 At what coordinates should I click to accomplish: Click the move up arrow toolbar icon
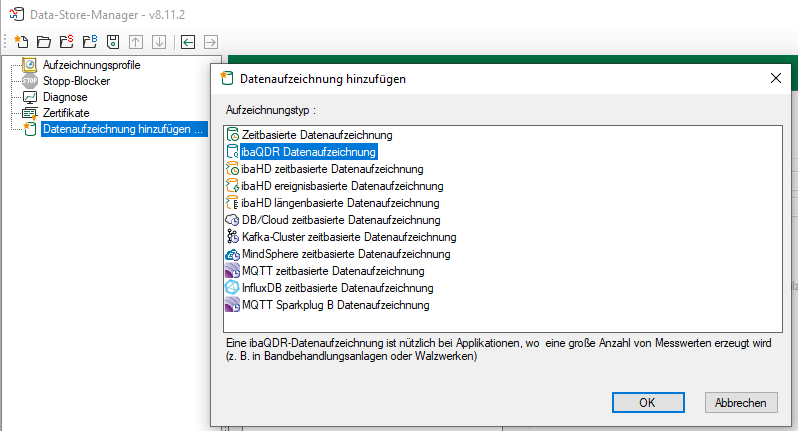136,42
